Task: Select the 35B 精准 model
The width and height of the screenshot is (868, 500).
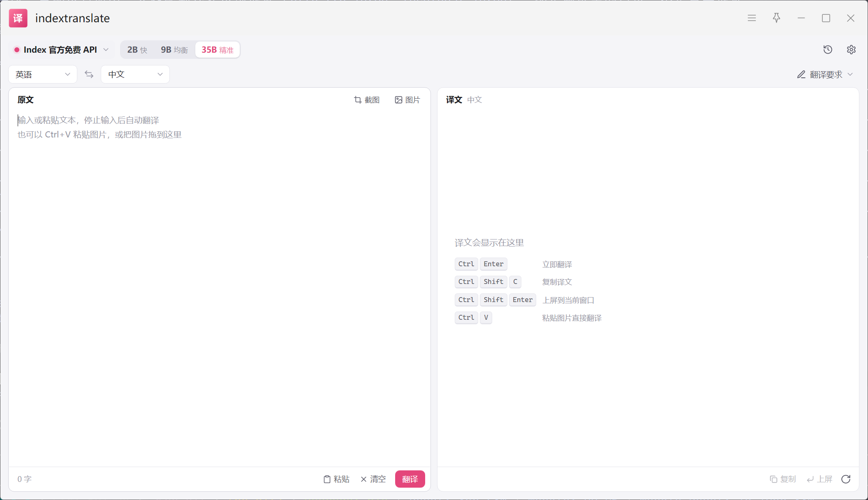Action: 218,50
